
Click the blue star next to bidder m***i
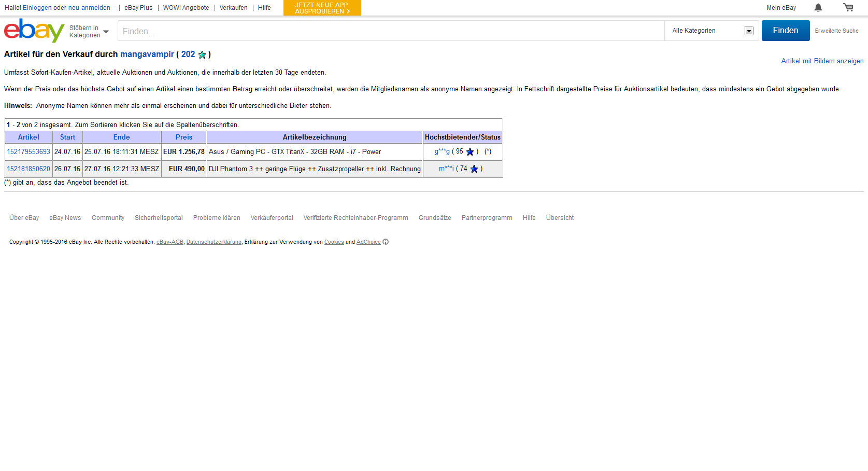[474, 169]
